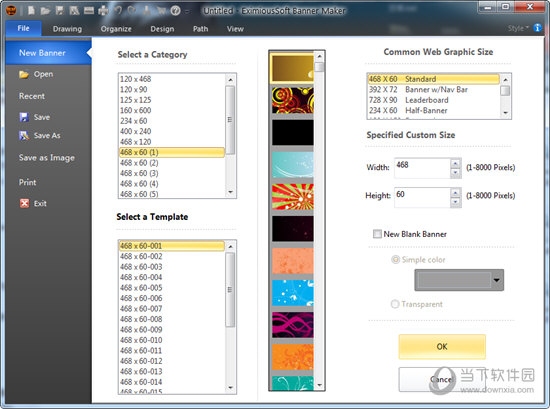Select the red-yellow circles banner thumbnail

pos(293,100)
